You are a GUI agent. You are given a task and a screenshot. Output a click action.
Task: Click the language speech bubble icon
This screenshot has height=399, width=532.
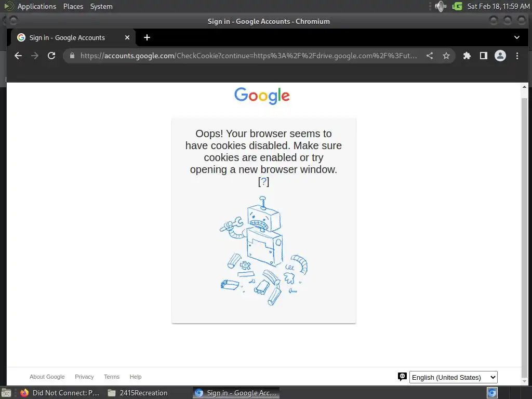click(x=402, y=377)
